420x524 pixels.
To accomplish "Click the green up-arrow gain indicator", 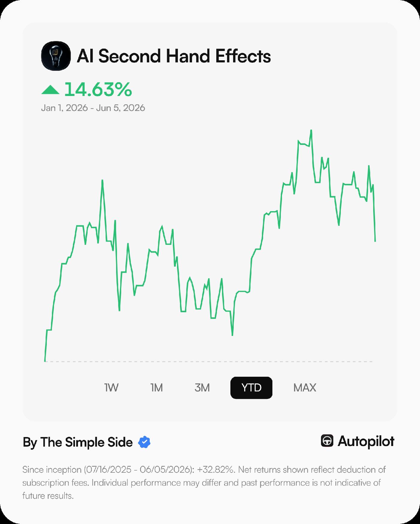I will (x=50, y=90).
